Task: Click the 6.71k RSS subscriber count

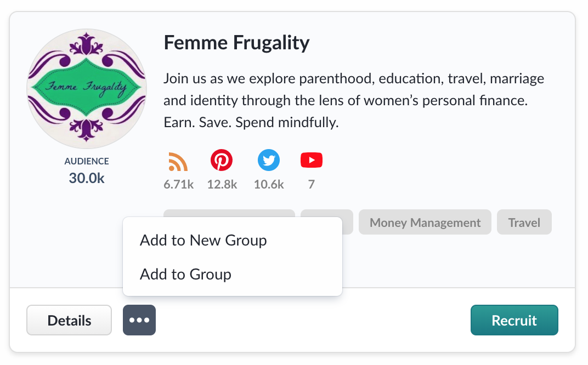Action: pyautogui.click(x=178, y=184)
